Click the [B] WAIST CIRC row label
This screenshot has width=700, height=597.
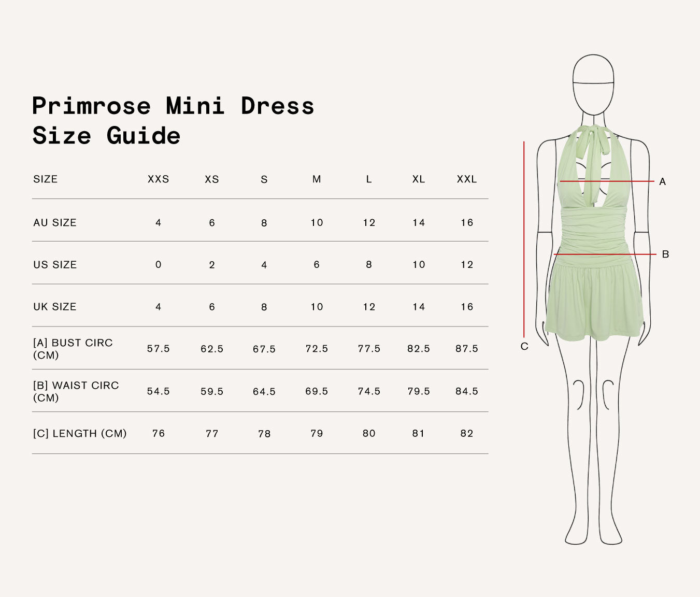tap(76, 391)
